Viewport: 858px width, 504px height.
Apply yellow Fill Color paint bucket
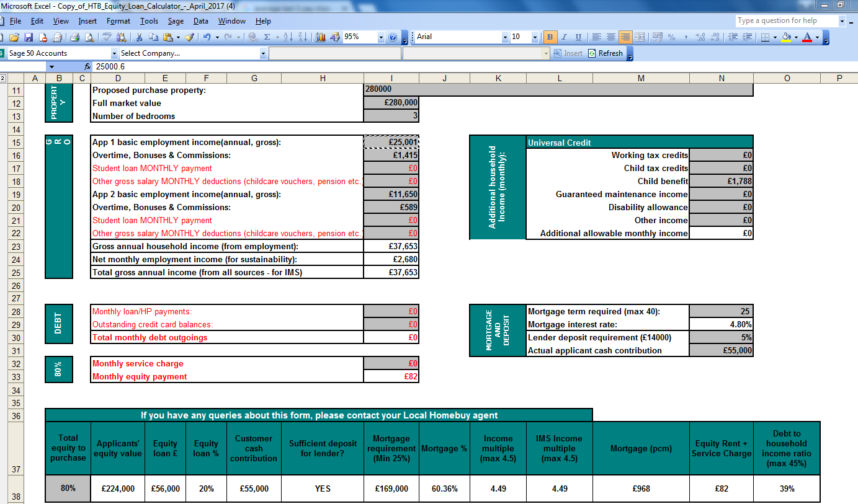(x=786, y=37)
